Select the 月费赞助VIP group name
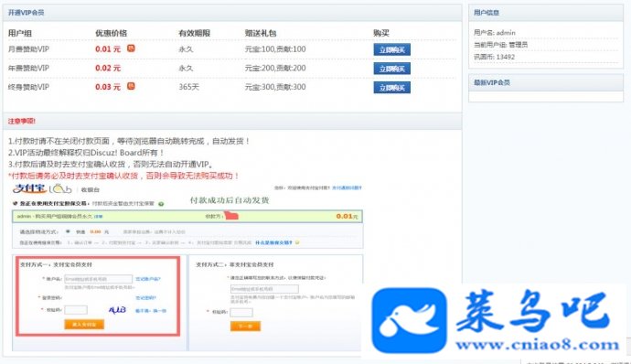The height and width of the screenshot is (364, 631). 28,49
